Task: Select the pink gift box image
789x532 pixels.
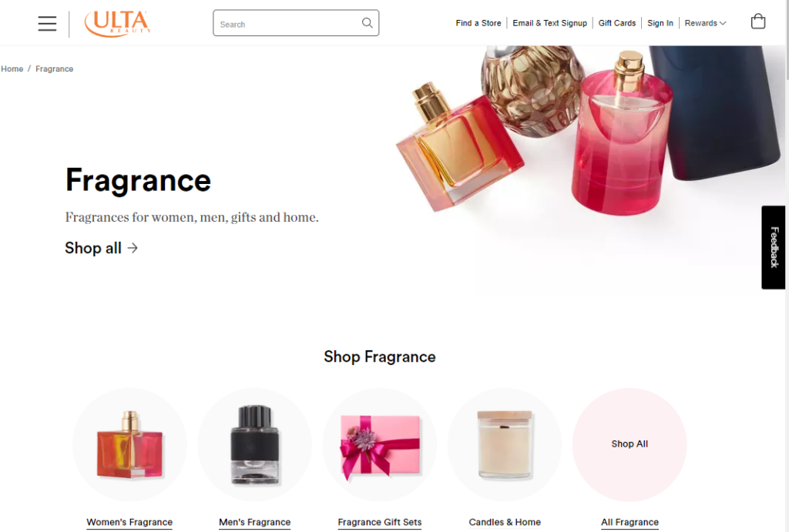Action: (x=380, y=444)
